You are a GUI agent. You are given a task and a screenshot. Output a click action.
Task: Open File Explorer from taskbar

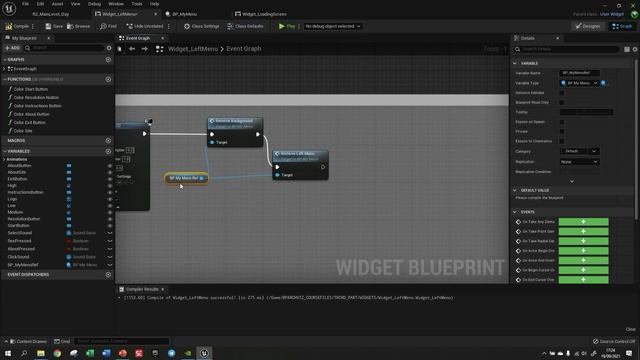[x=41, y=353]
